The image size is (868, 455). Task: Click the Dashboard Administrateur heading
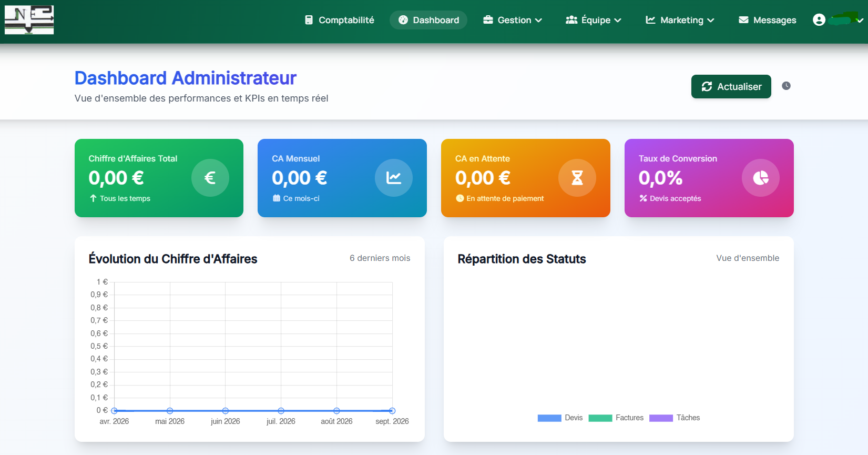point(186,78)
